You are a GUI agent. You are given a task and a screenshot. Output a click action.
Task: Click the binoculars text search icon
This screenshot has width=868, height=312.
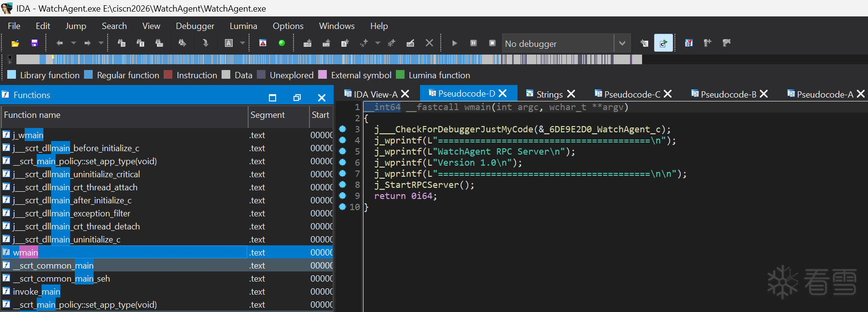click(x=140, y=43)
